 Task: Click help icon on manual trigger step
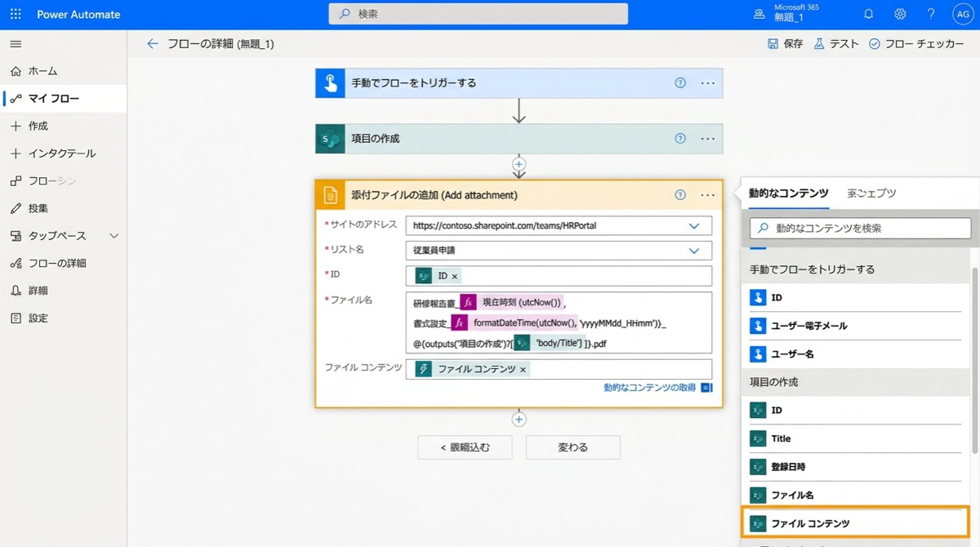coord(679,82)
